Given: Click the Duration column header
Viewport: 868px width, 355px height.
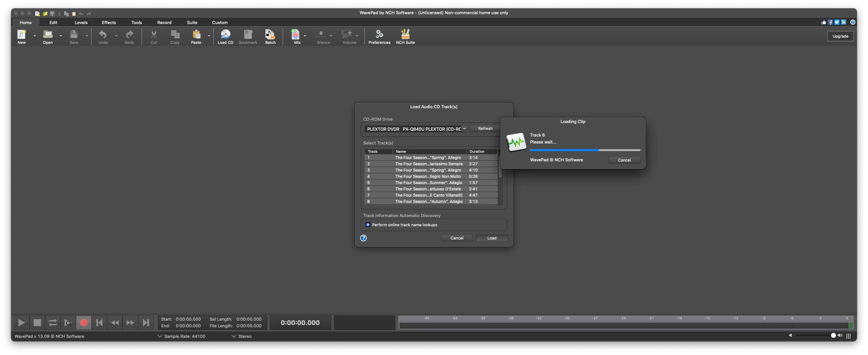Looking at the screenshot, I should pyautogui.click(x=482, y=151).
